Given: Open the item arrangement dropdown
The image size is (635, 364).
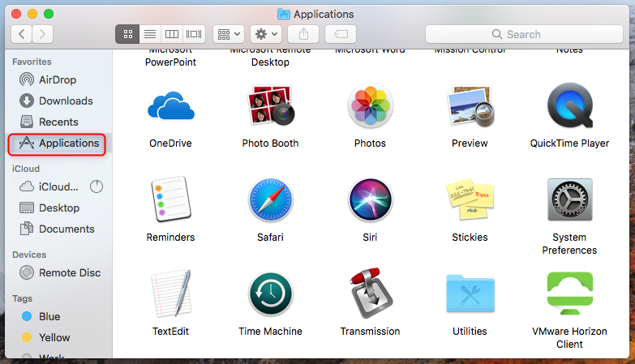Looking at the screenshot, I should (x=229, y=34).
